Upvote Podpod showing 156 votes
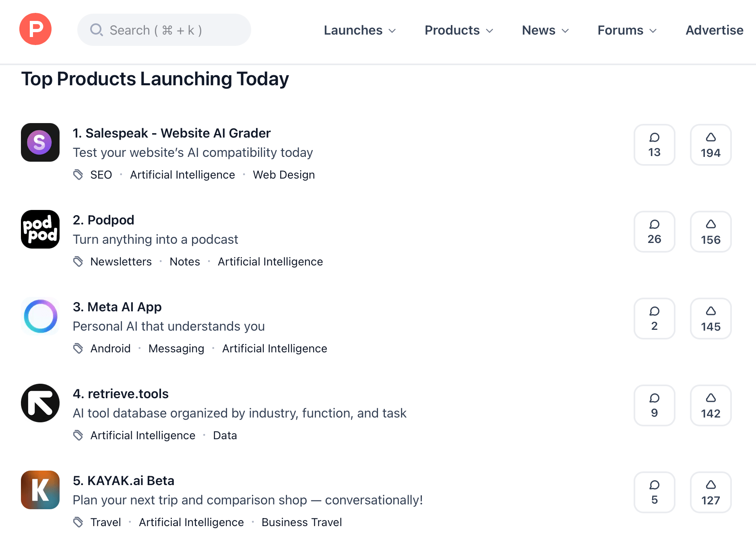Image resolution: width=756 pixels, height=543 pixels. click(711, 232)
